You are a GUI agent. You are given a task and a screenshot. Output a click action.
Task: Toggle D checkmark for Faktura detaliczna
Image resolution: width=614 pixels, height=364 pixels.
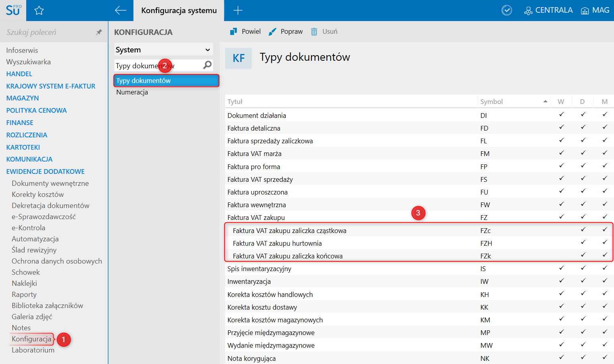click(583, 127)
